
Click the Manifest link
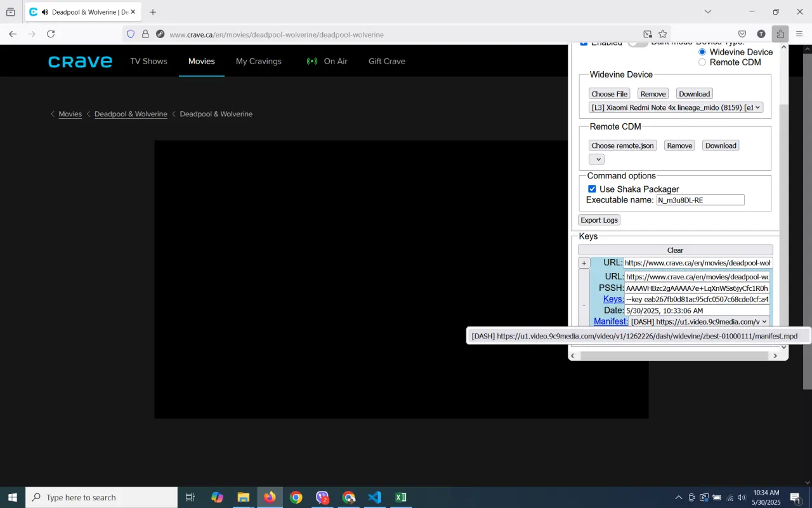pyautogui.click(x=611, y=322)
